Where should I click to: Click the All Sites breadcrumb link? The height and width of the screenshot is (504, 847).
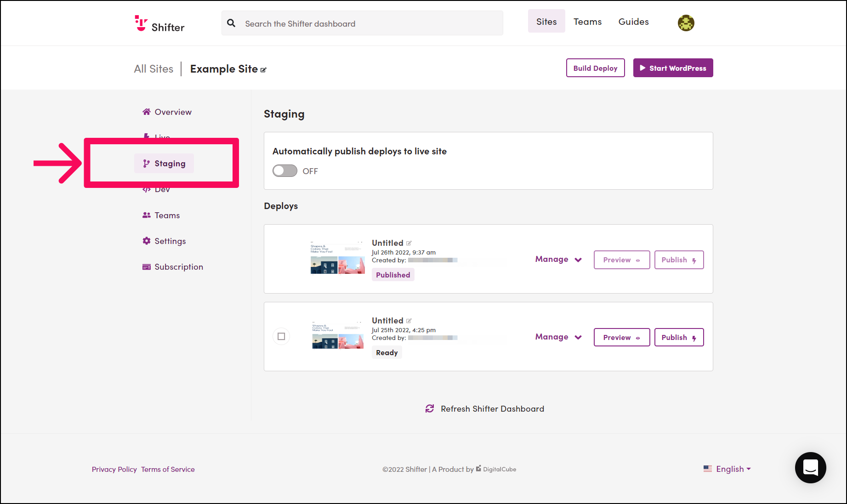[x=153, y=69]
